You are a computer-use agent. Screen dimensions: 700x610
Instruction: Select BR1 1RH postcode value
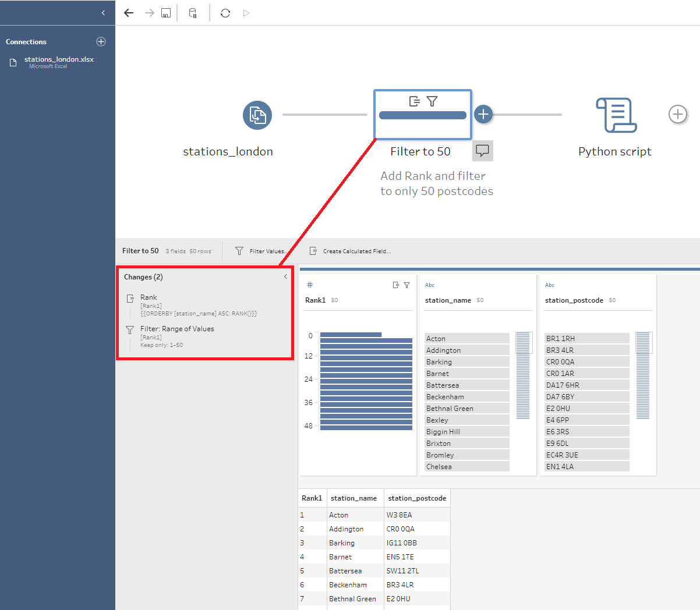click(587, 338)
